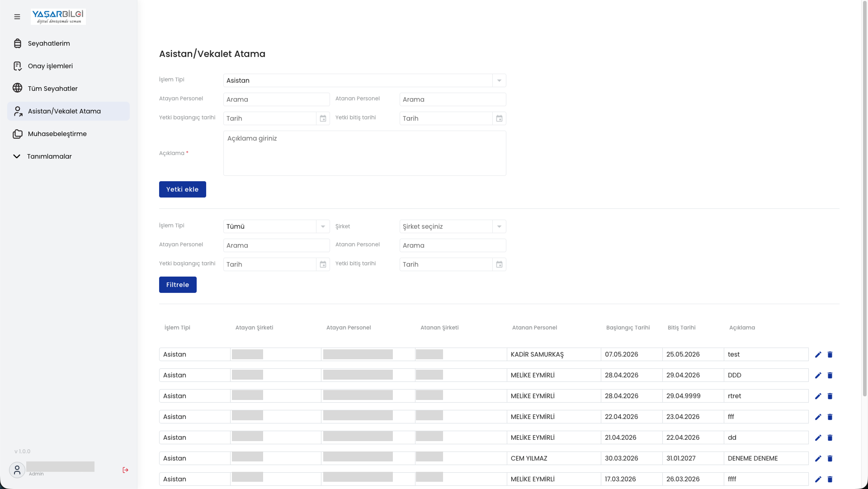Click the Yetki ekle button

[182, 189]
